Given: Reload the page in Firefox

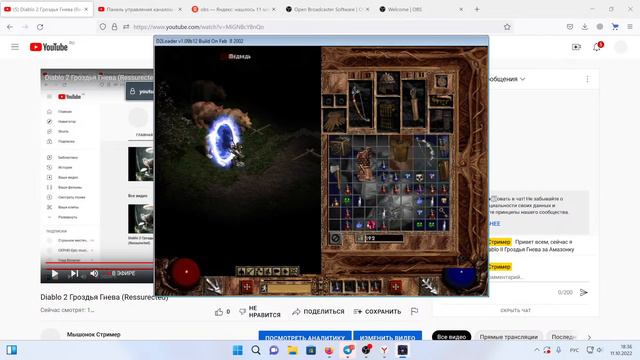Looking at the screenshot, I should pyautogui.click(x=40, y=27).
